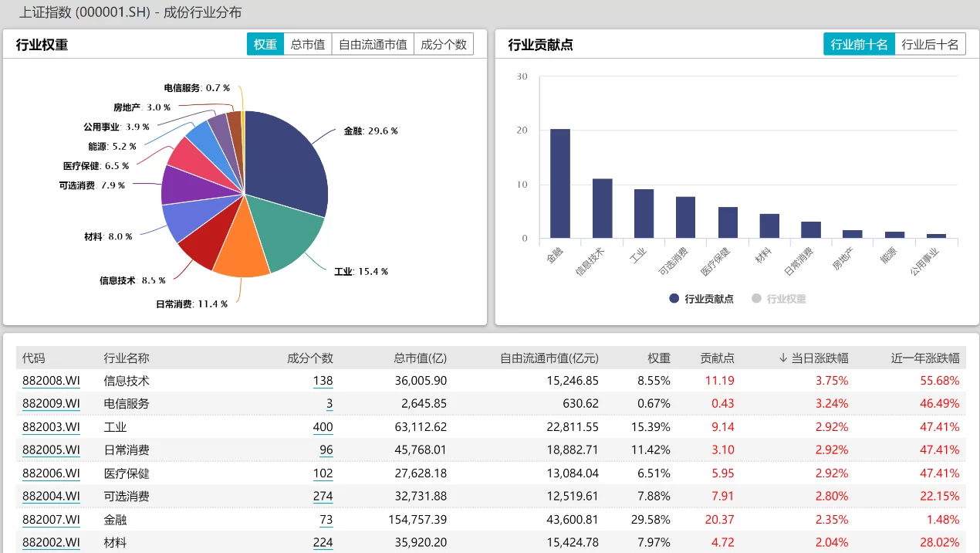Toggle the 行业贡献点 legend item

701,299
